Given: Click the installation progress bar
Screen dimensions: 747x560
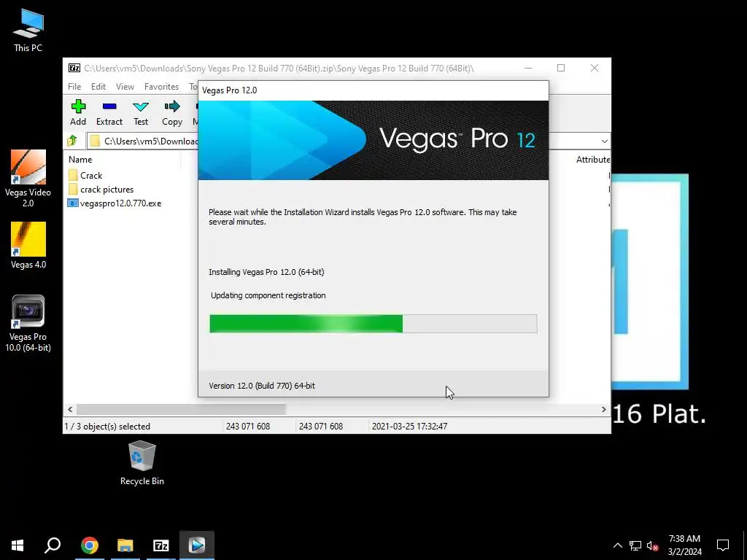Looking at the screenshot, I should coord(373,324).
